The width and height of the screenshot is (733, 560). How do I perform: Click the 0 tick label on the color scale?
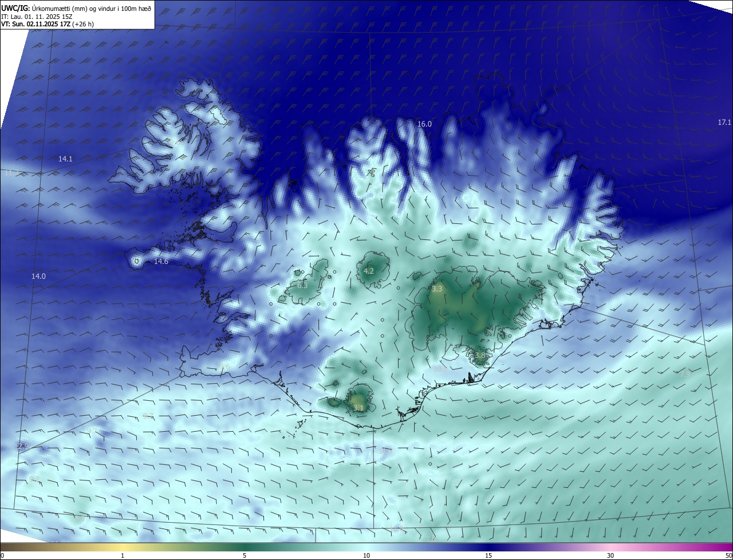2,555
